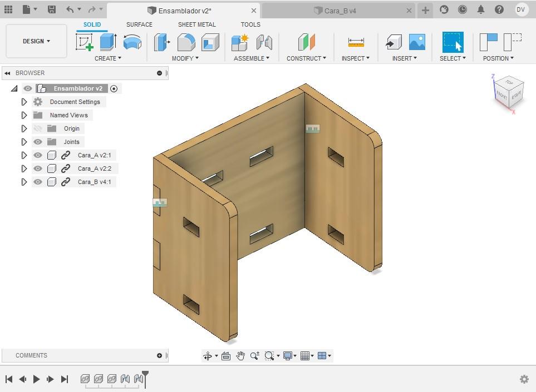The height and width of the screenshot is (392, 536).
Task: Expand the Joints folder node
Action: pos(24,142)
